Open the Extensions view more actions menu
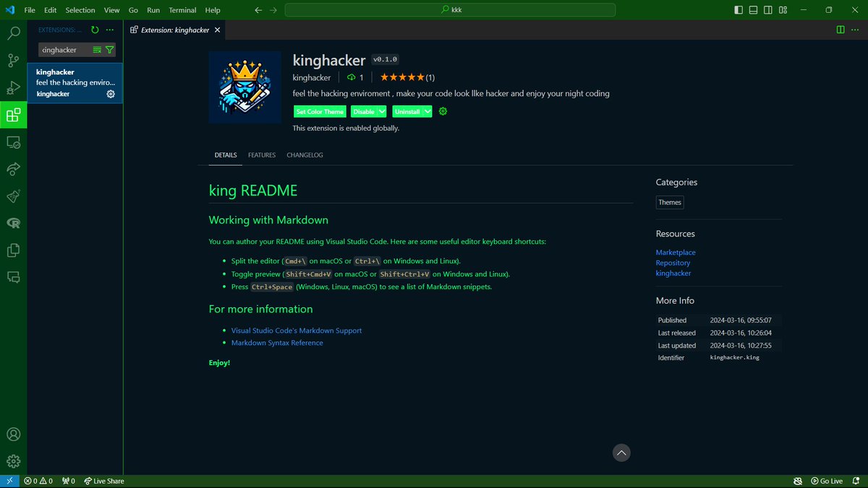Screen dimensions: 868x488 tap(110, 30)
